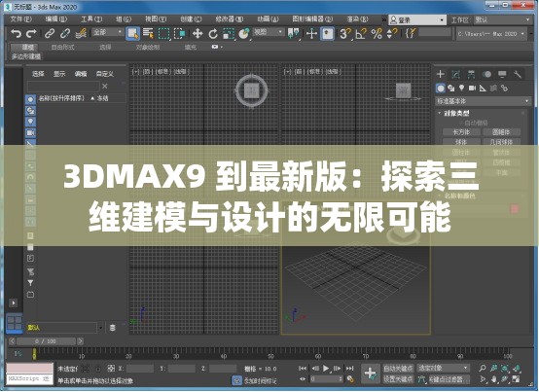The image size is (539, 392).
Task: Toggle the 3D Snaps button
Action: [x=345, y=33]
